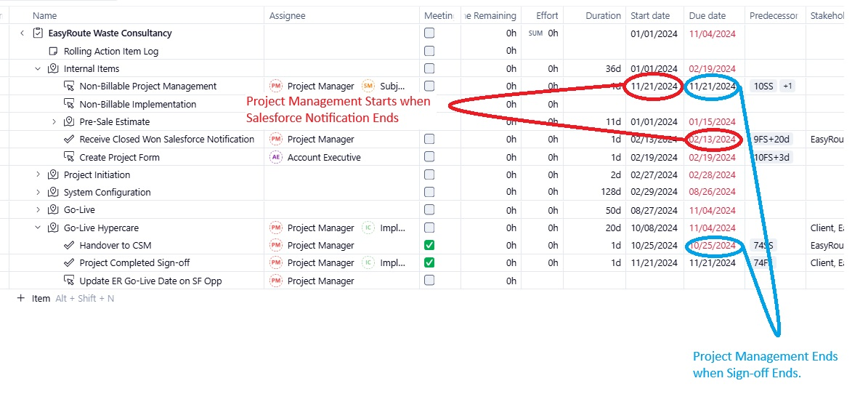Open the 9FS+20d predecessor chip
Screen dimensions: 868x402
771,140
